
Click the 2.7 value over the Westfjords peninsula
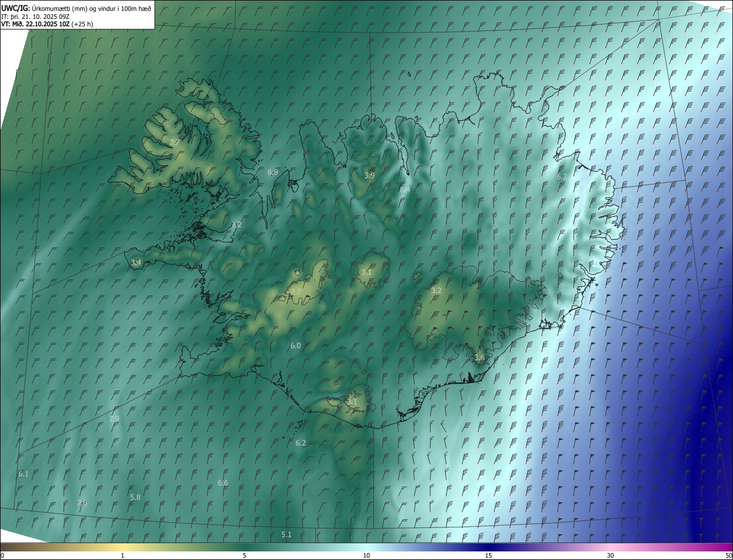point(175,142)
